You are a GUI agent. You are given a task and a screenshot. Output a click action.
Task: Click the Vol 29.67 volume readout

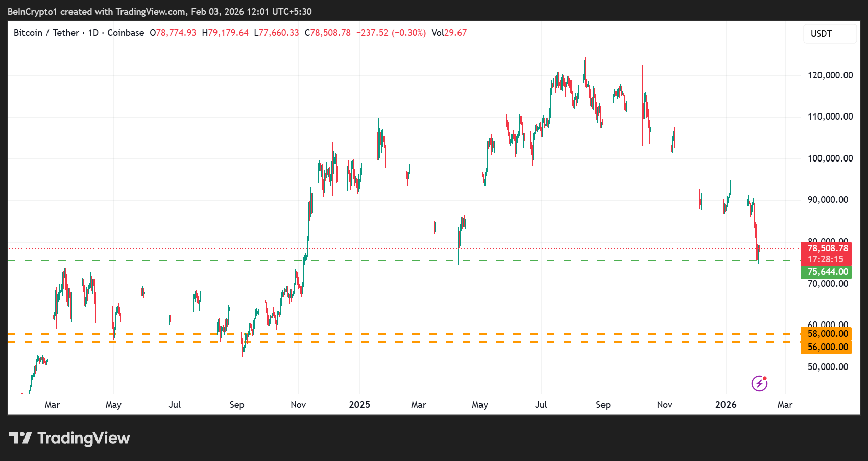click(x=449, y=33)
